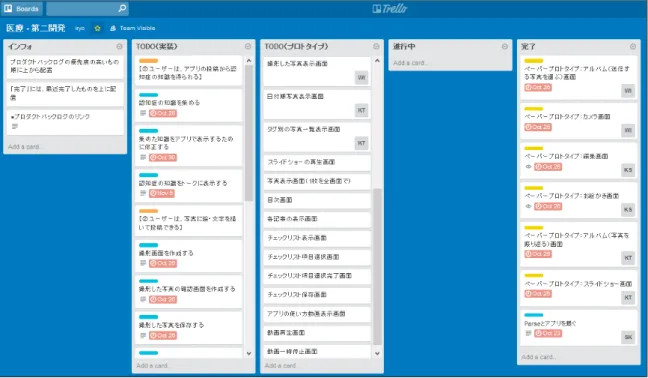
Task: Click KS avatar on お絵かき画面 card
Action: tap(628, 210)
